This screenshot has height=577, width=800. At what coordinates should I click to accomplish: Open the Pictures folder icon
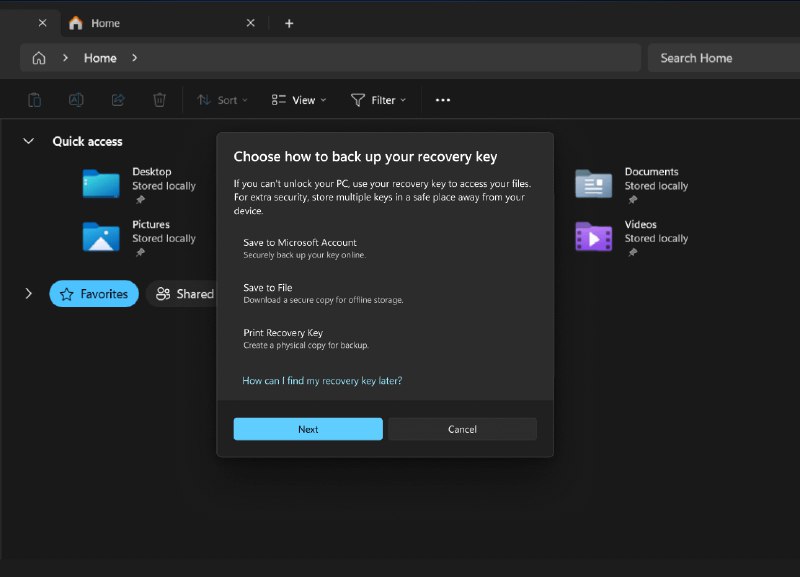tap(101, 236)
